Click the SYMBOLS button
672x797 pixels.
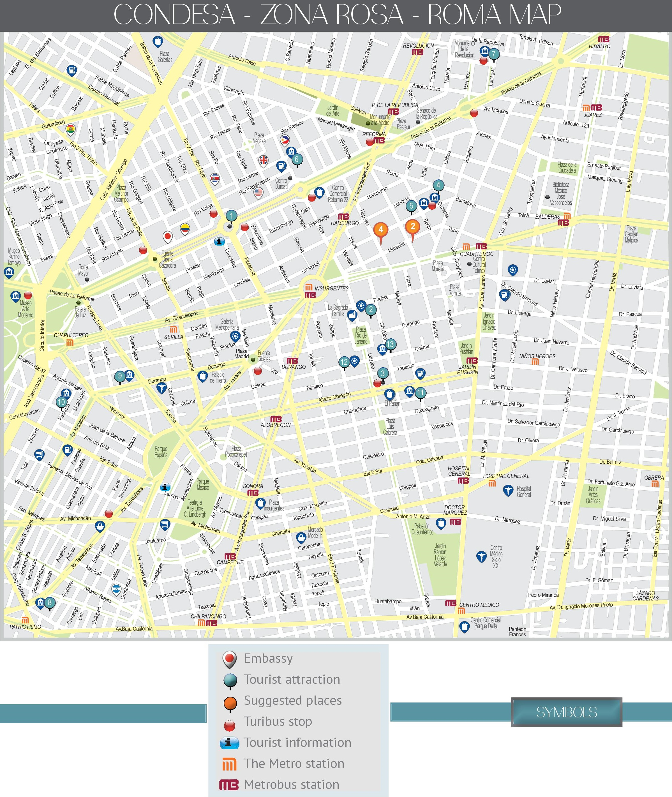pos(566,712)
